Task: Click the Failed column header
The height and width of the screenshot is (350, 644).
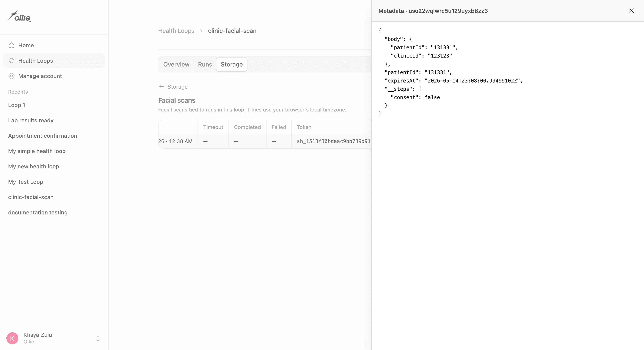Action: coord(279,127)
